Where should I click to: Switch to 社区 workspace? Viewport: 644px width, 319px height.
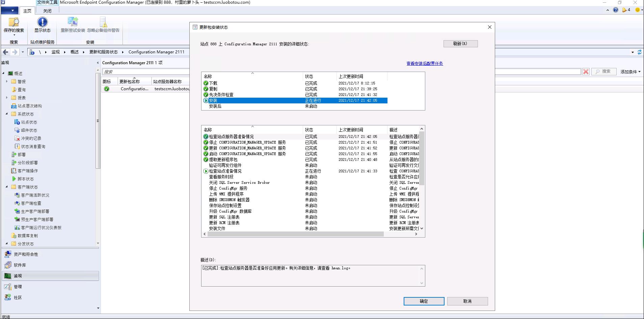point(51,297)
